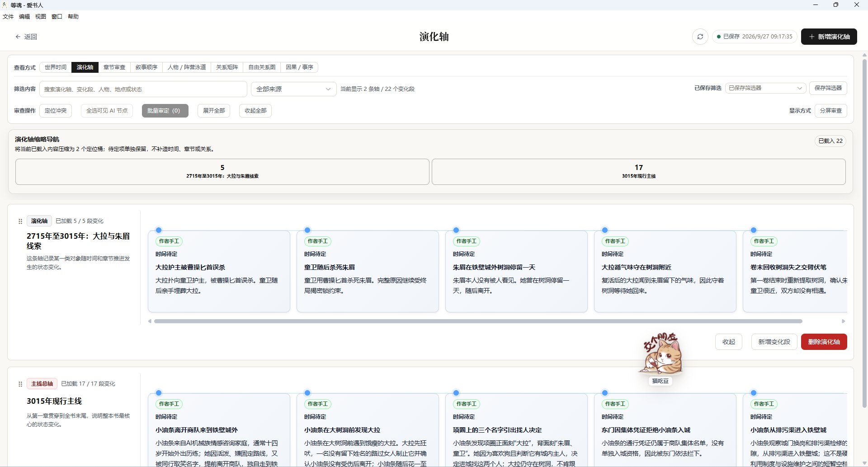
Task: Go back with the 返回 button
Action: (26, 37)
